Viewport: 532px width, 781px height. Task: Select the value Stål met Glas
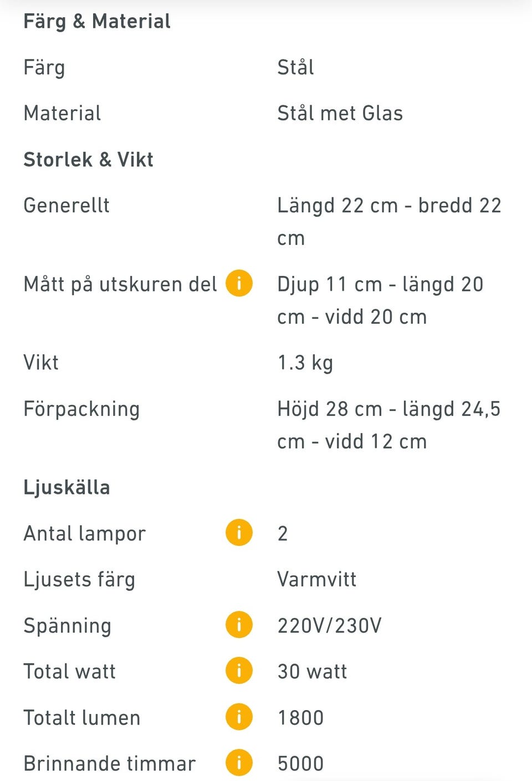340,113
